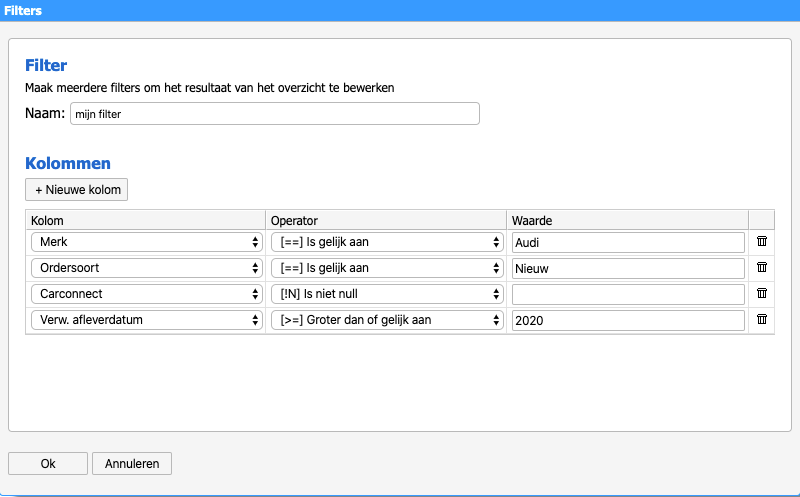Expand the Verw. afleverdatum column selector
Screen dimensions: 800x497
[x=147, y=320]
